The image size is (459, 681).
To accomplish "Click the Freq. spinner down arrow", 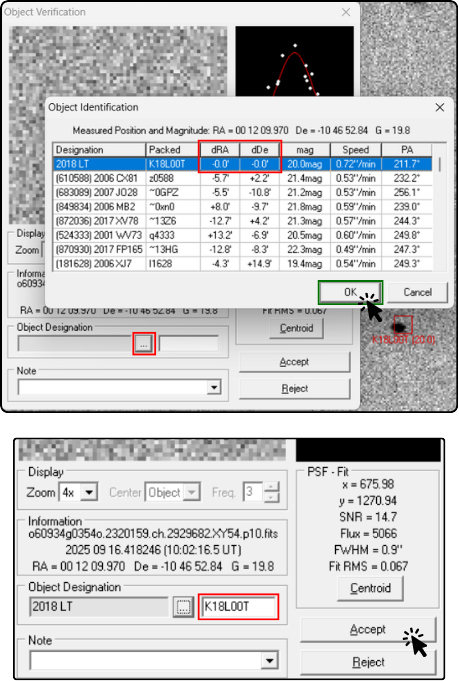I will (271, 497).
